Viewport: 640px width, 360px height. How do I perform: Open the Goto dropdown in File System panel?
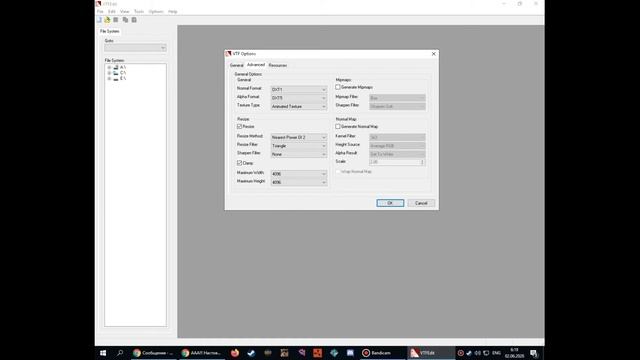135,48
